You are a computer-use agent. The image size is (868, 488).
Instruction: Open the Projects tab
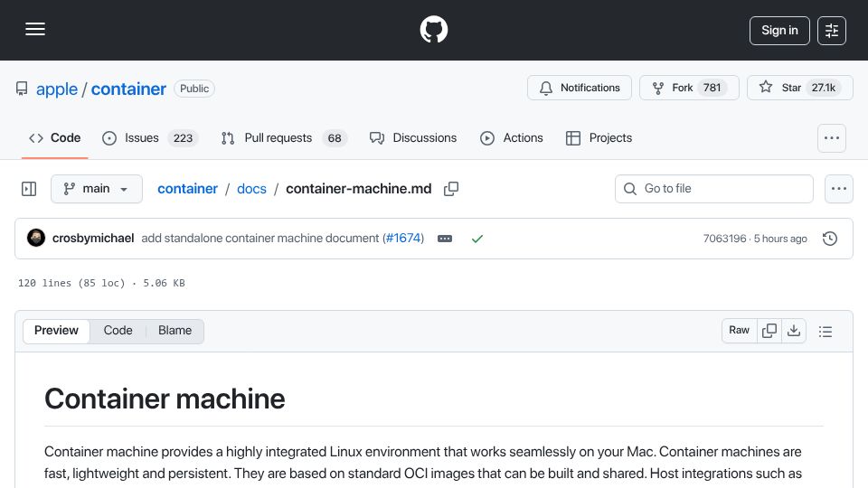tap(599, 137)
